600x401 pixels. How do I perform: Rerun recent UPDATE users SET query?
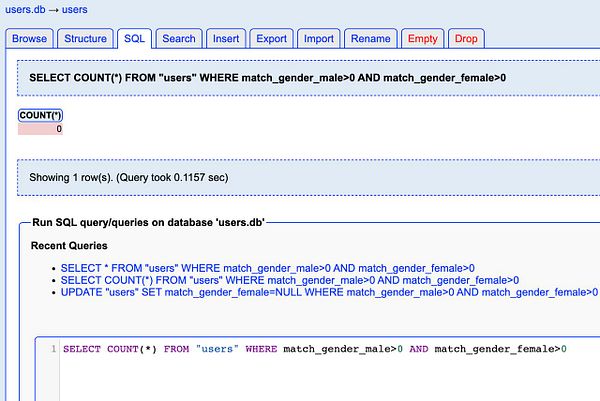(x=329, y=293)
